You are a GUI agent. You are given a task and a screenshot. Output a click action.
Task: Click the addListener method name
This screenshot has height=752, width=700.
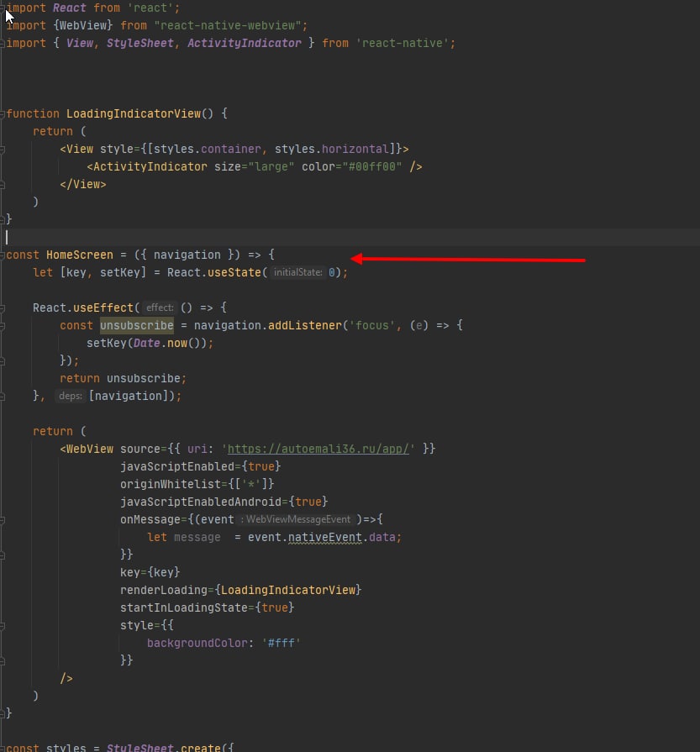(305, 325)
